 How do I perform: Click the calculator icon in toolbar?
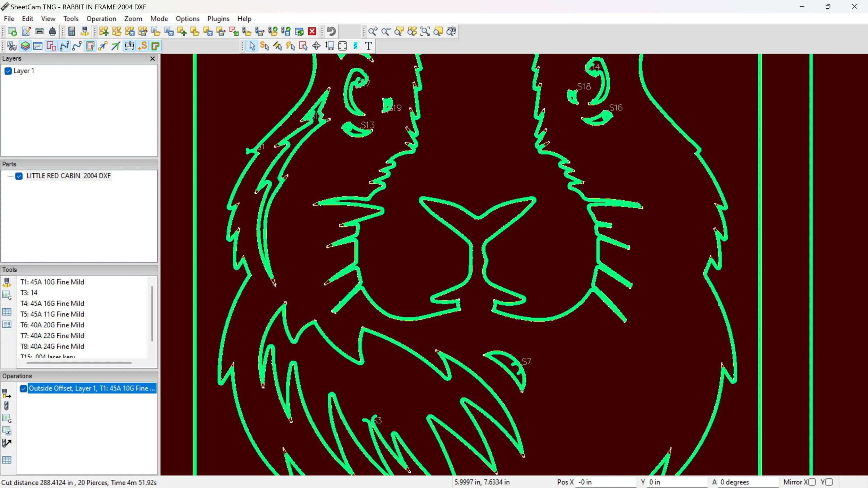(72, 31)
